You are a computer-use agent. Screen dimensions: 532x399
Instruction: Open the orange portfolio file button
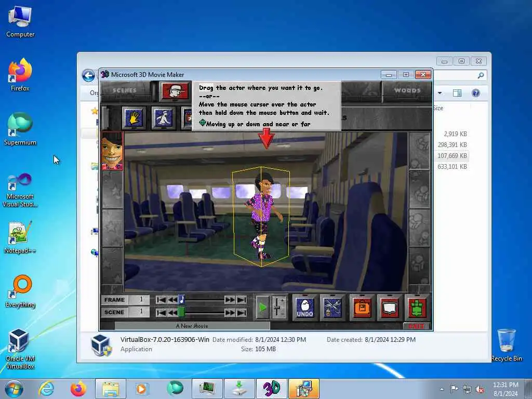[x=362, y=308]
